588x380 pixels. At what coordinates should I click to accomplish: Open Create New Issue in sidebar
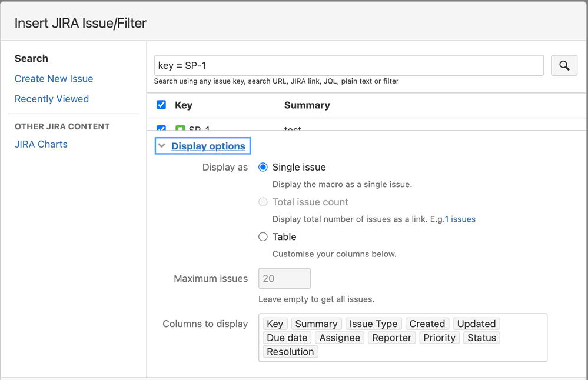54,79
